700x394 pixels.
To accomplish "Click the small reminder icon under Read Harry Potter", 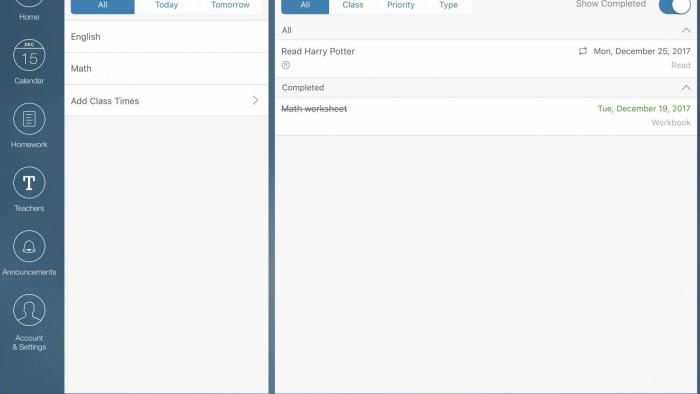I will click(286, 65).
